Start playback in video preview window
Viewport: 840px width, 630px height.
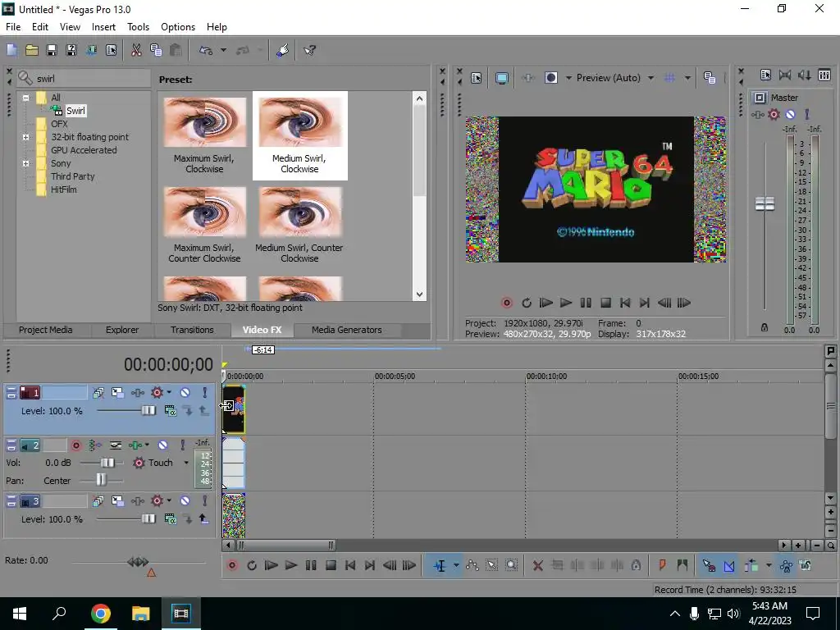(566, 303)
